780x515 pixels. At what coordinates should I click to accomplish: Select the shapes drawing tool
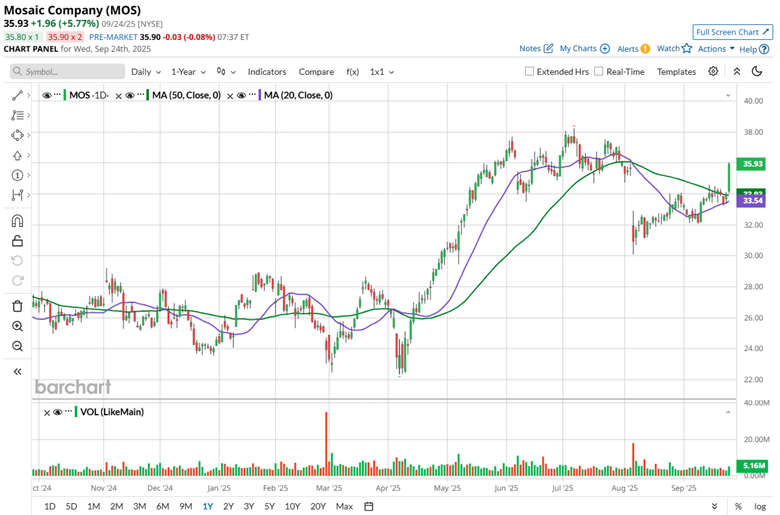17,135
